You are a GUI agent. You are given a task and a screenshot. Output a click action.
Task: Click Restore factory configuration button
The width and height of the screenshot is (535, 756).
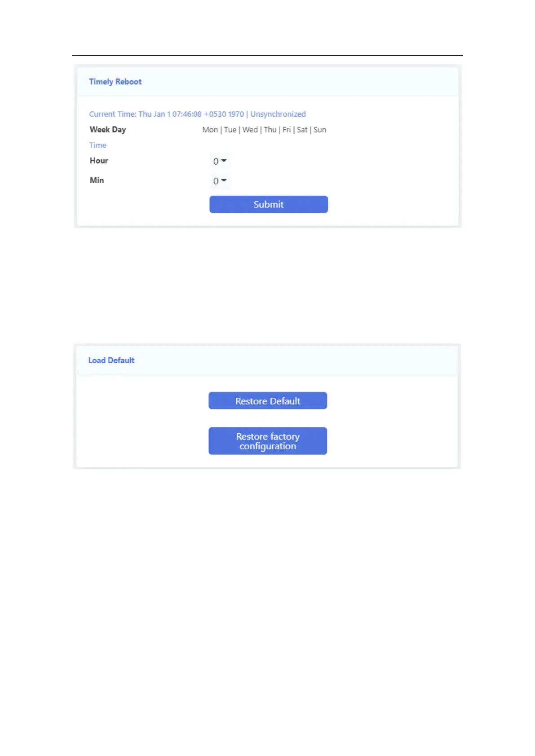(x=267, y=441)
